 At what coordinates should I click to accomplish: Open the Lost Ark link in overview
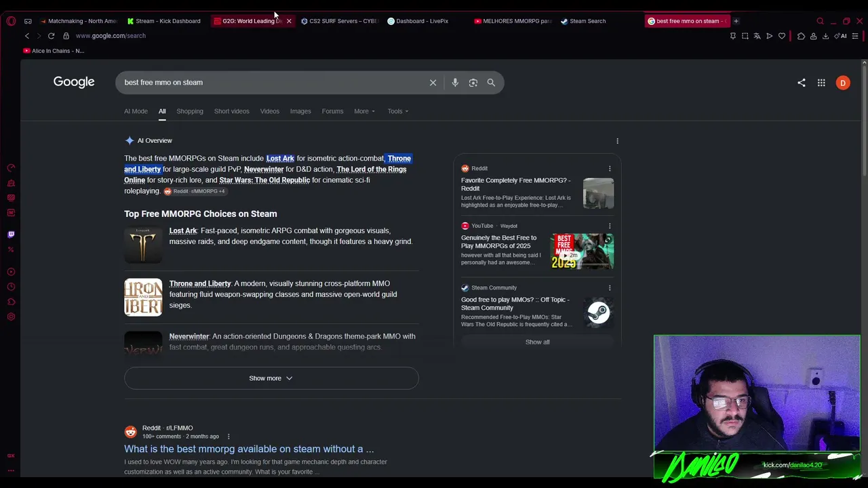(280, 159)
